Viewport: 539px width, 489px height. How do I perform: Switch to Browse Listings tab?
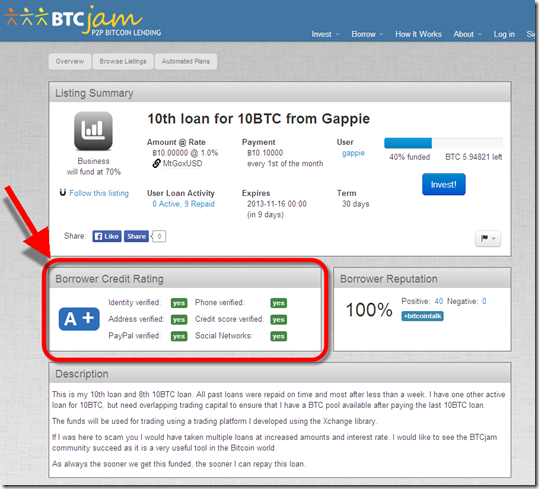point(123,61)
